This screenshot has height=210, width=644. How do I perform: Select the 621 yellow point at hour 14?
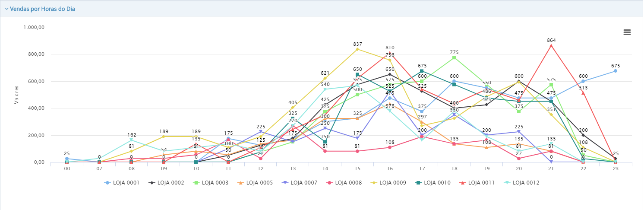click(325, 78)
